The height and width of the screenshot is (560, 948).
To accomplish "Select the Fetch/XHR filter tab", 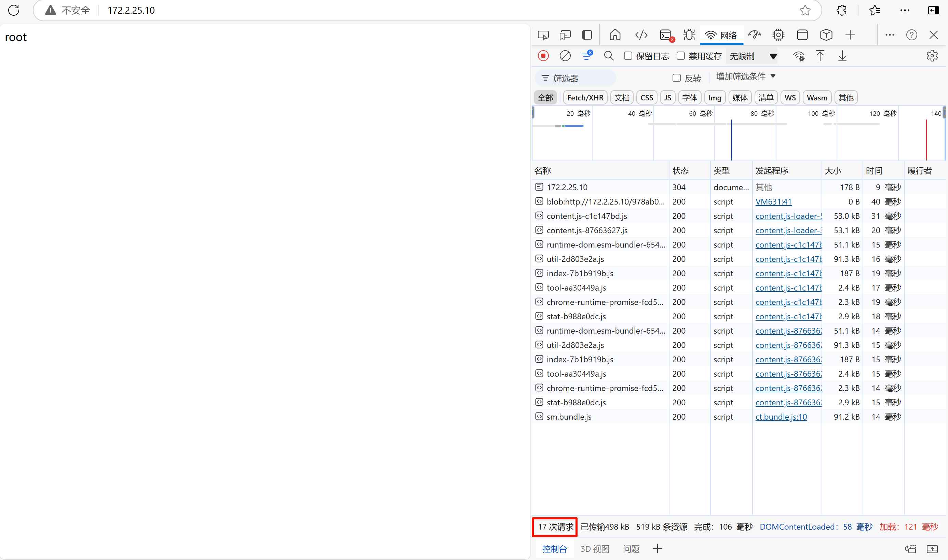I will pos(585,98).
